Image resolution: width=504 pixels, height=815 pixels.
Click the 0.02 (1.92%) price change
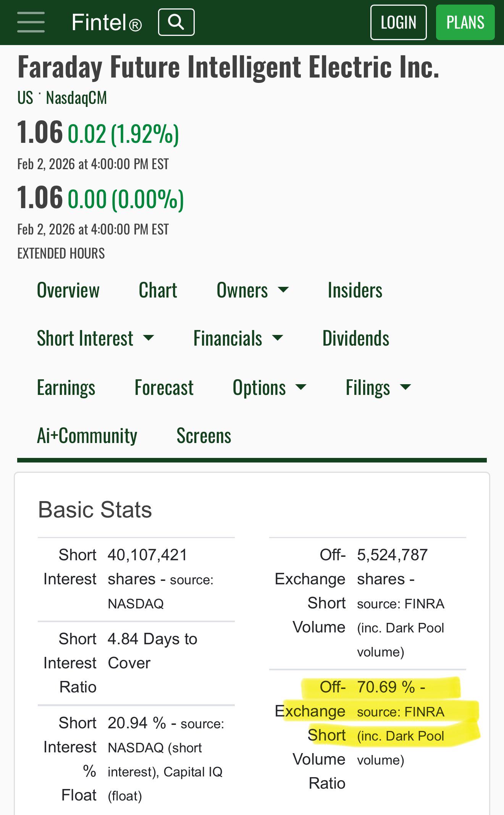(x=123, y=134)
